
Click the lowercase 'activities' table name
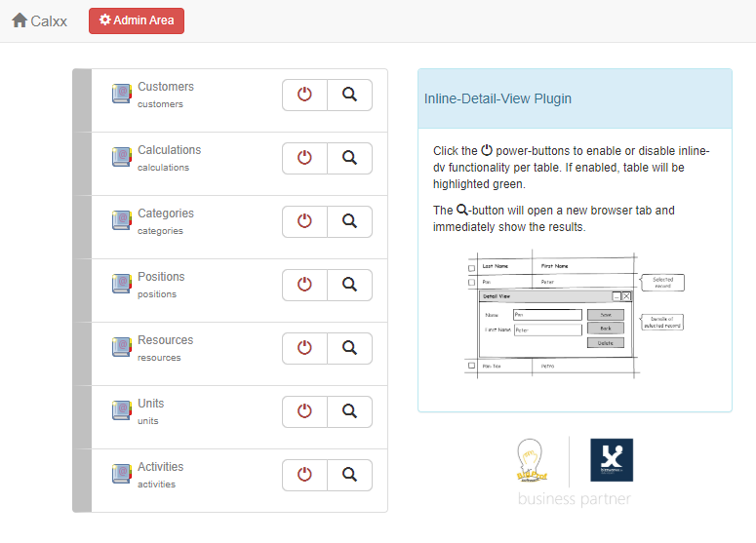[x=156, y=485]
